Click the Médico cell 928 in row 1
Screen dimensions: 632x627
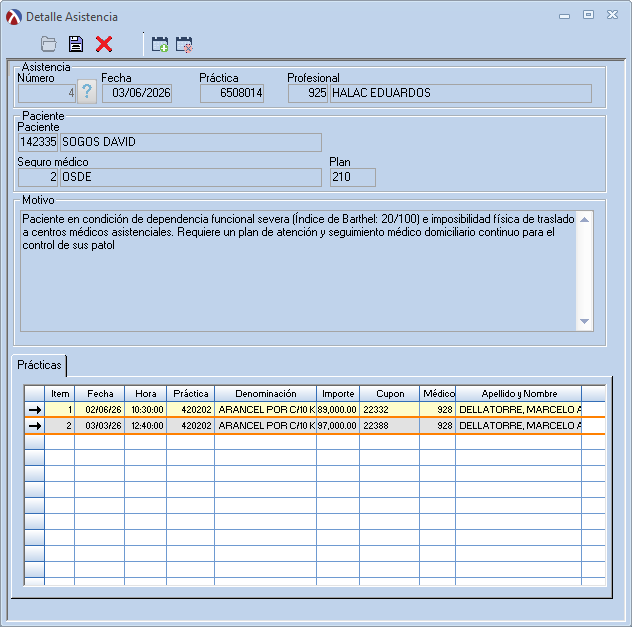click(438, 410)
